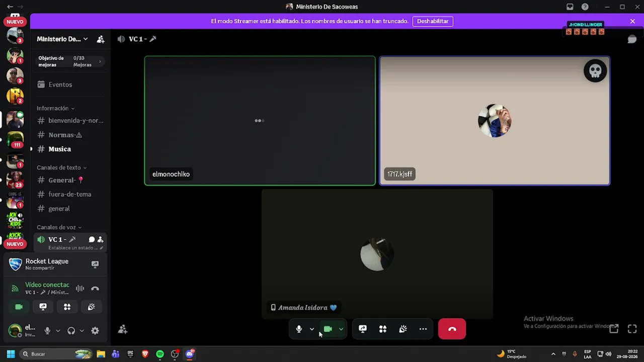The width and height of the screenshot is (644, 362).
Task: Open output device arrow beside user panel headphones
Action: (x=82, y=330)
